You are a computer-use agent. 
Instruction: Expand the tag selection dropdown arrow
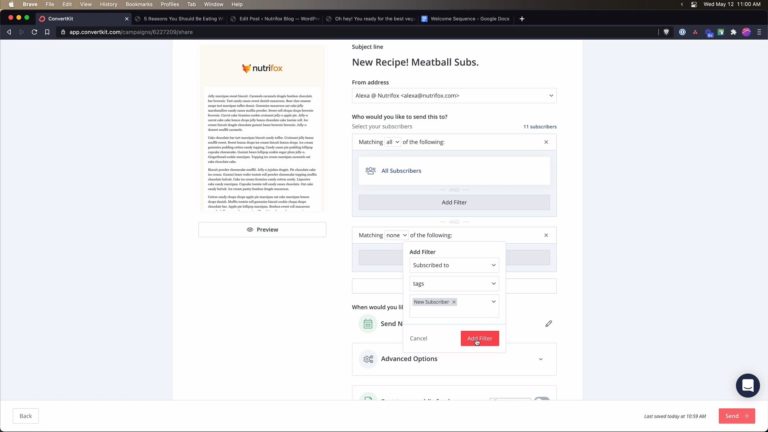pos(493,302)
